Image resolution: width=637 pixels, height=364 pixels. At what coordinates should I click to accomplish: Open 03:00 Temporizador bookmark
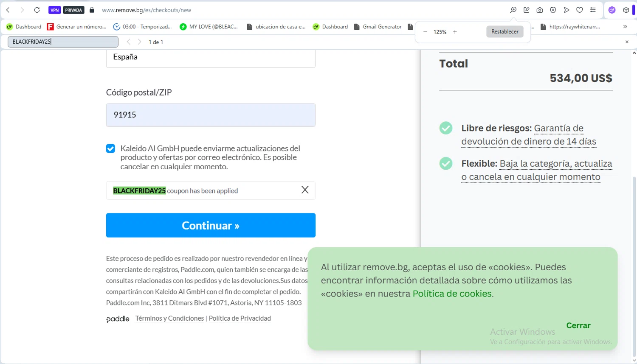coord(143,27)
